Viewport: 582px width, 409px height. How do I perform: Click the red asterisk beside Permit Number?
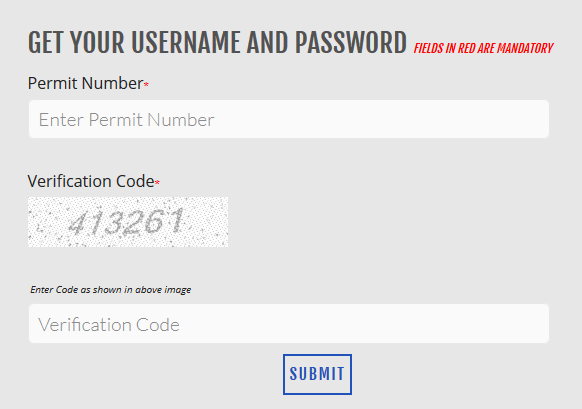pyautogui.click(x=146, y=84)
